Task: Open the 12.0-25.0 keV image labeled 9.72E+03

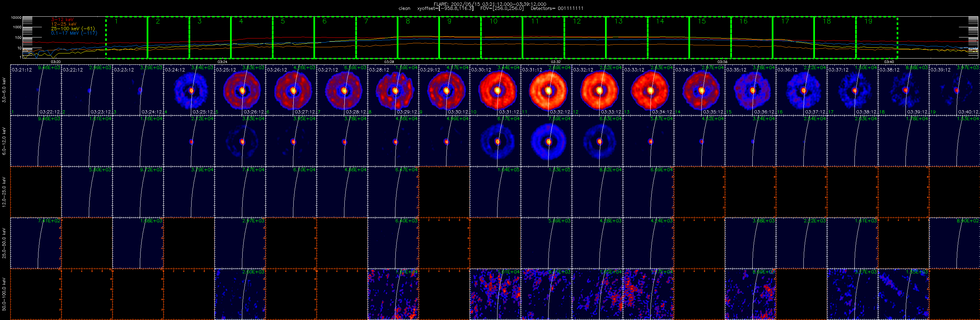Action: (138, 192)
